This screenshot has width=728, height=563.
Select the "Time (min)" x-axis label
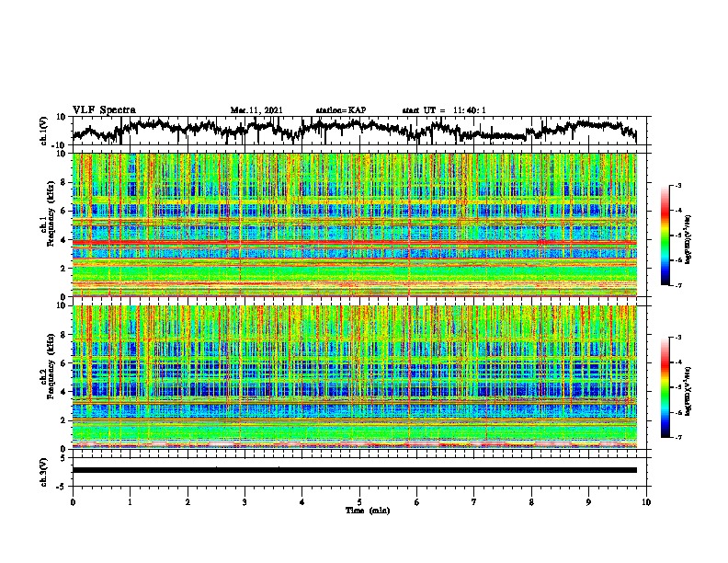coord(368,511)
